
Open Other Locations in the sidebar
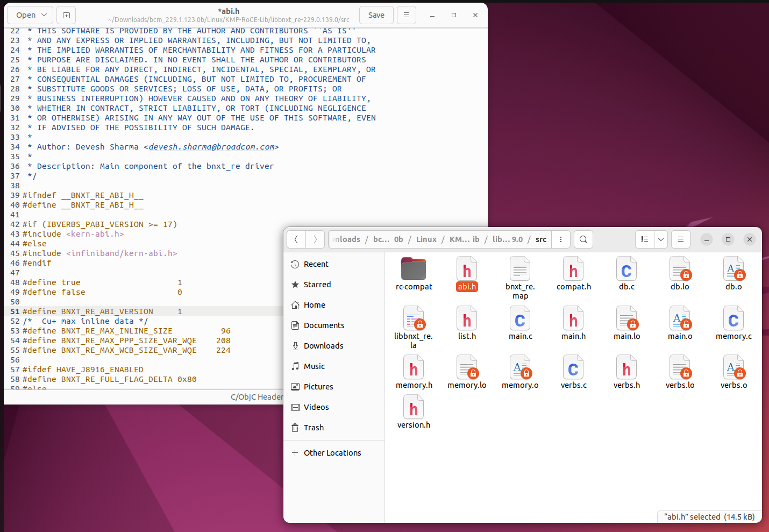pyautogui.click(x=332, y=453)
